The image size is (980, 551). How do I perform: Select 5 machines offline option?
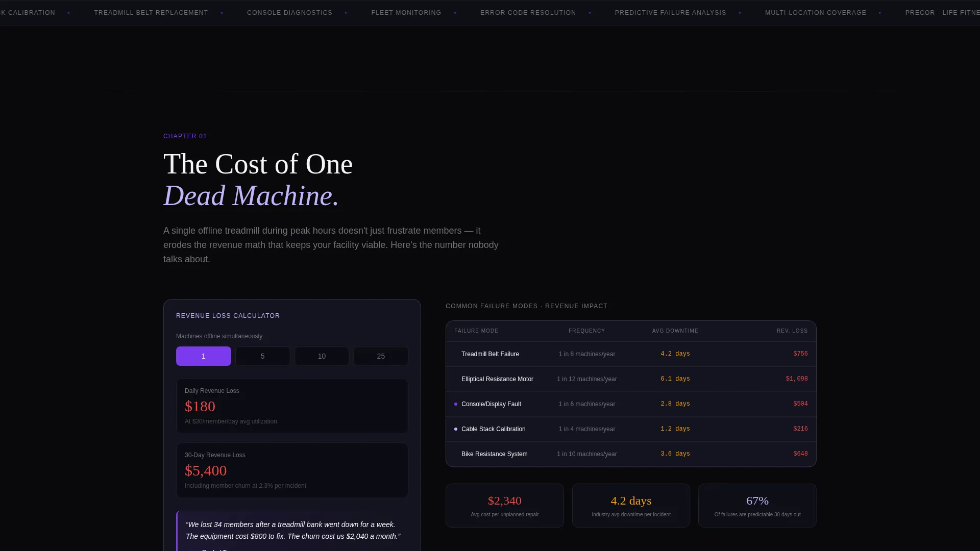tap(262, 356)
